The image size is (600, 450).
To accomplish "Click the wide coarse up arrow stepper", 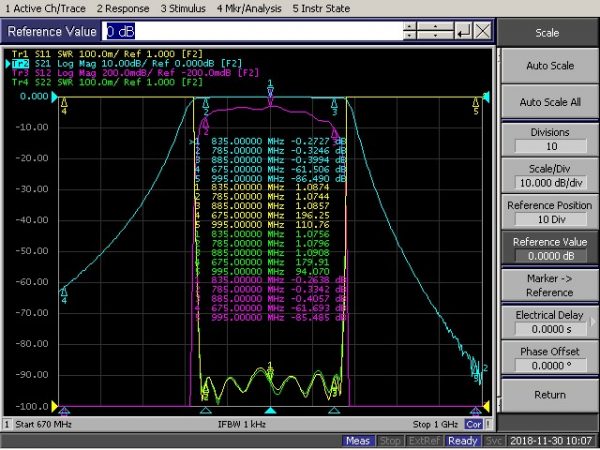I will tap(435, 26).
